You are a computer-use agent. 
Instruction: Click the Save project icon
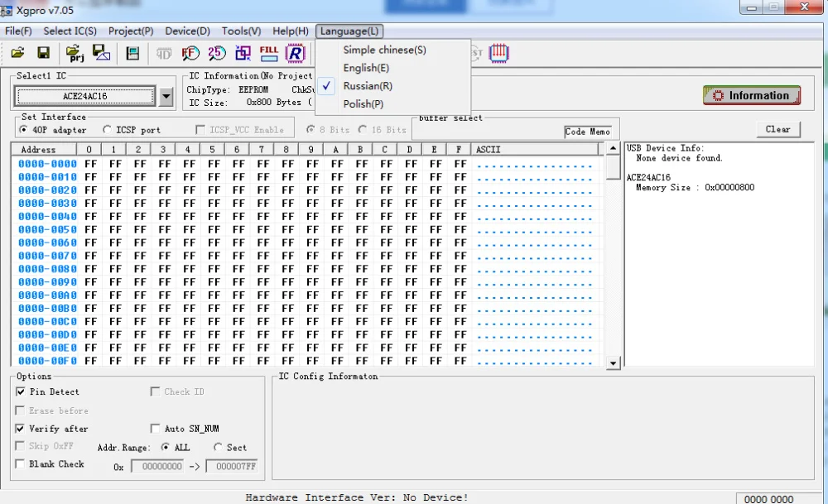click(101, 53)
